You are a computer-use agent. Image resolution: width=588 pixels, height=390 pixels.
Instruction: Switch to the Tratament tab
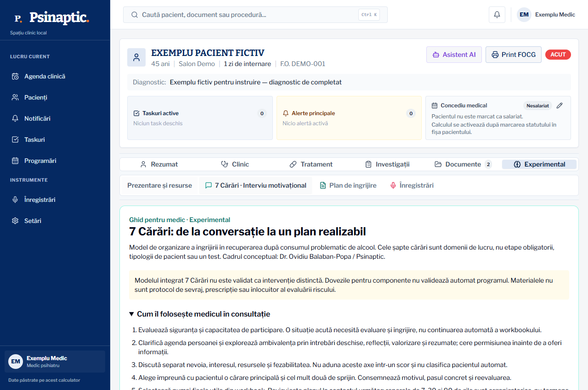tap(311, 164)
